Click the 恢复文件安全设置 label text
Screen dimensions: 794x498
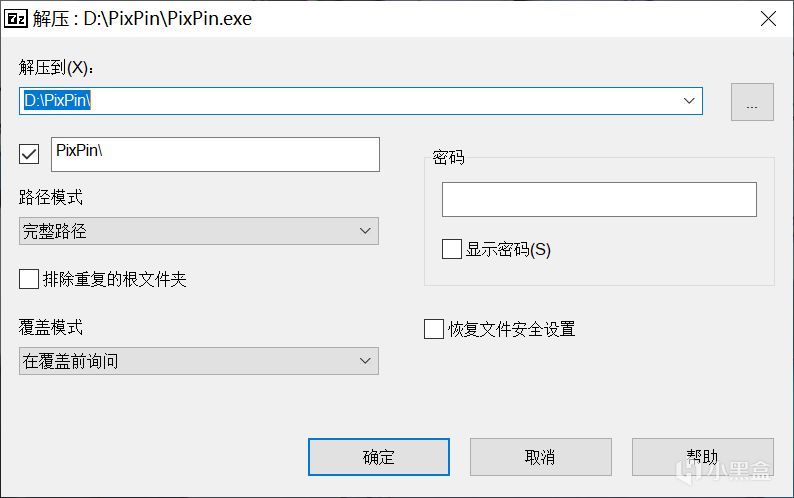point(511,329)
